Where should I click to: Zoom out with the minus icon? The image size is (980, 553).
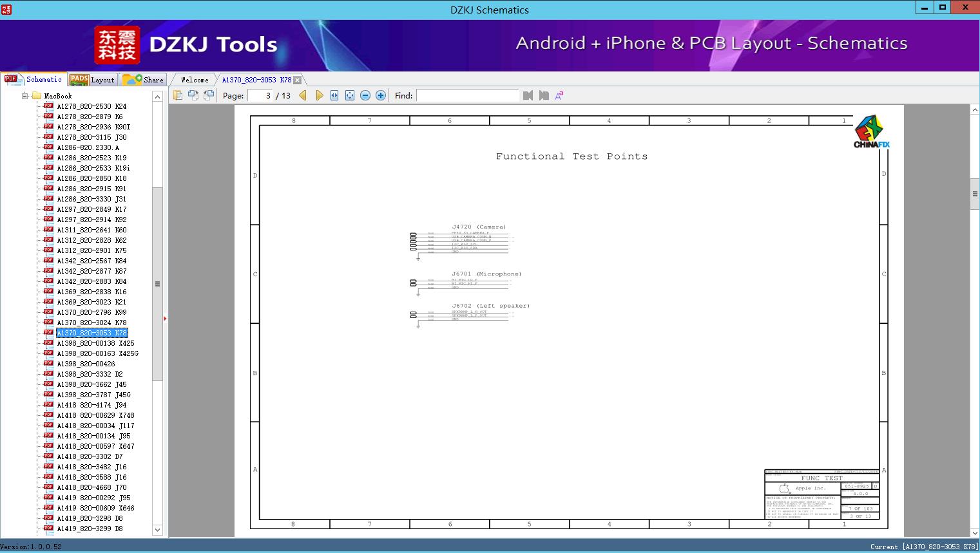[x=365, y=95]
